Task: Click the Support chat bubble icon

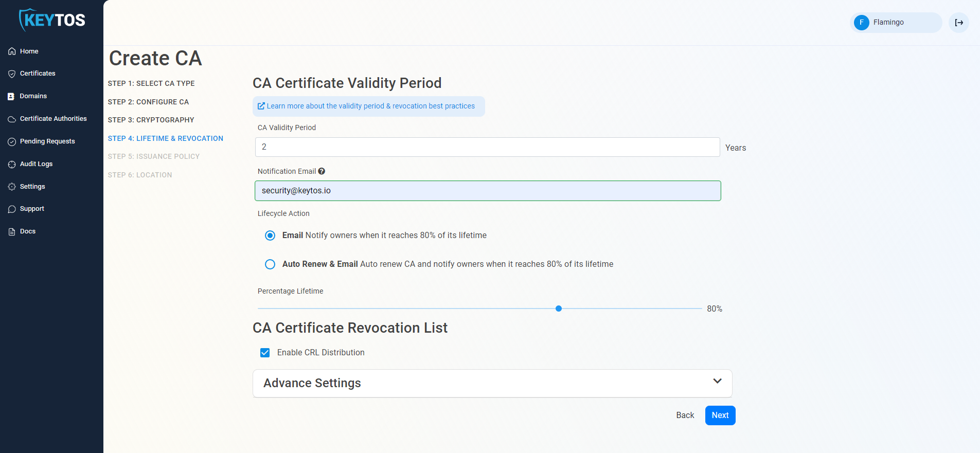Action: [12, 209]
